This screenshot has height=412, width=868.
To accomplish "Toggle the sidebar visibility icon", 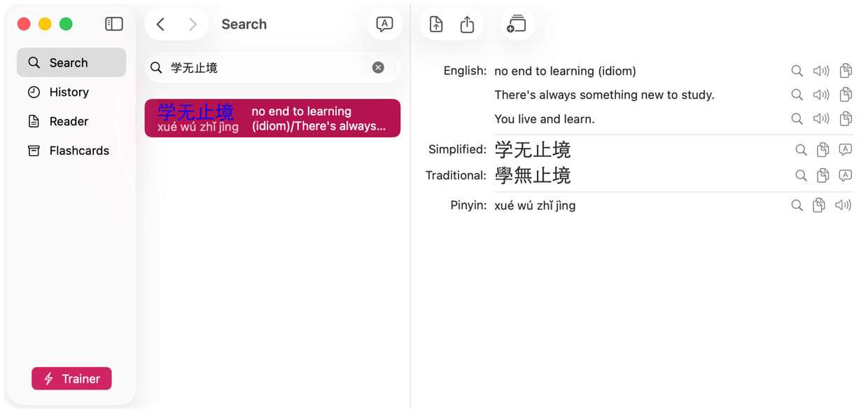I will tap(114, 24).
